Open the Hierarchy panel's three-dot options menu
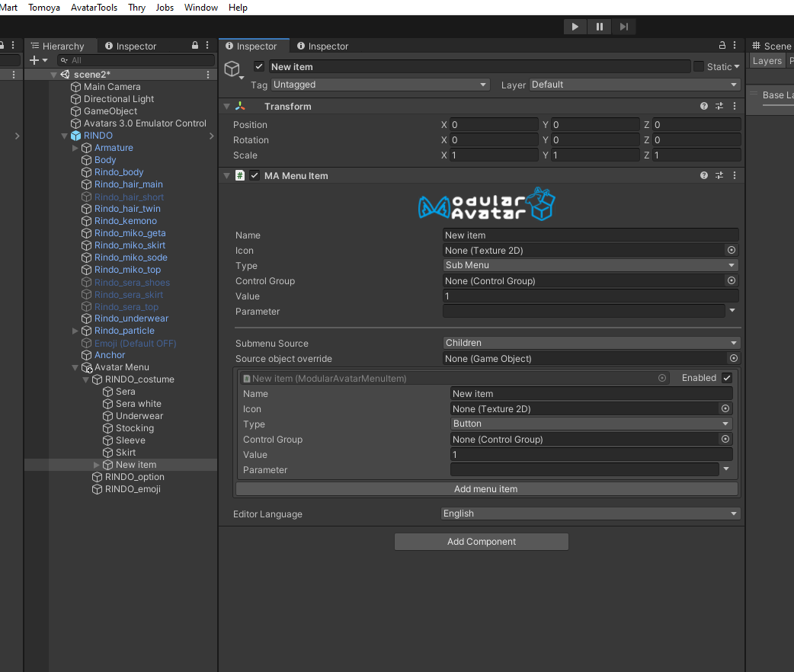794x672 pixels. tap(207, 46)
